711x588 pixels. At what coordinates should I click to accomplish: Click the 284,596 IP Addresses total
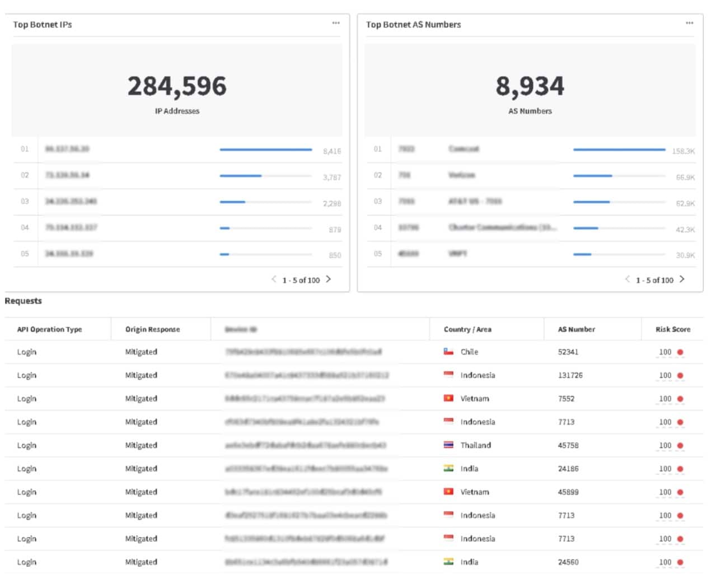177,87
